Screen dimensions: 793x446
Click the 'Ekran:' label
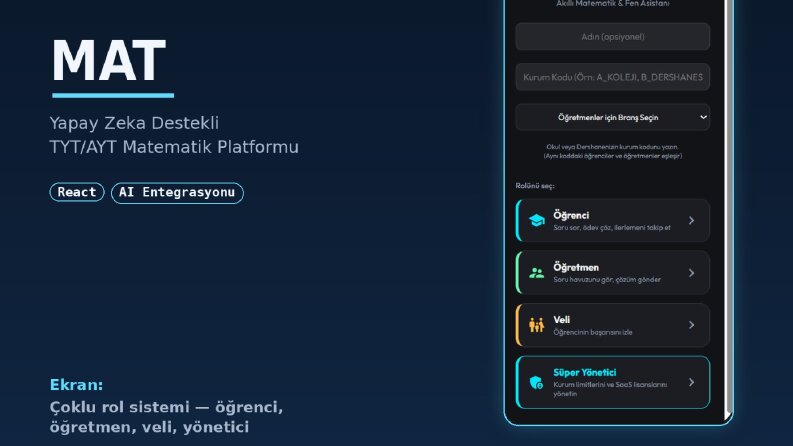click(76, 385)
